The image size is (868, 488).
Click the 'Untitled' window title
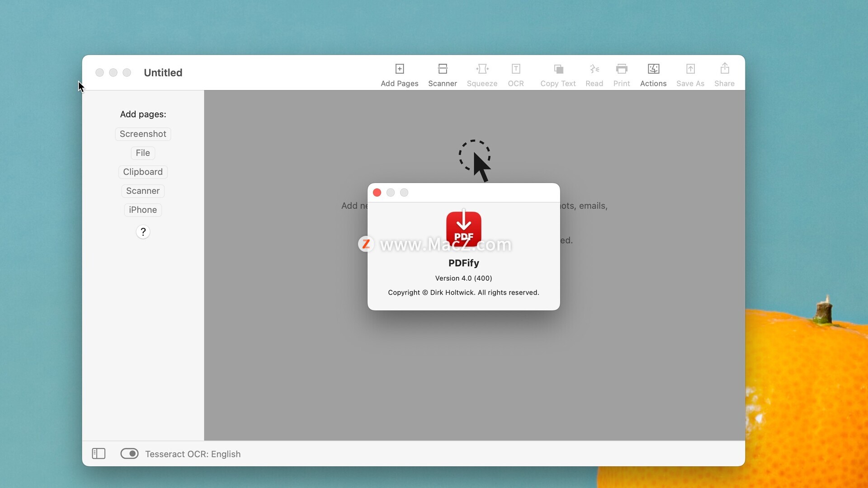pos(163,73)
